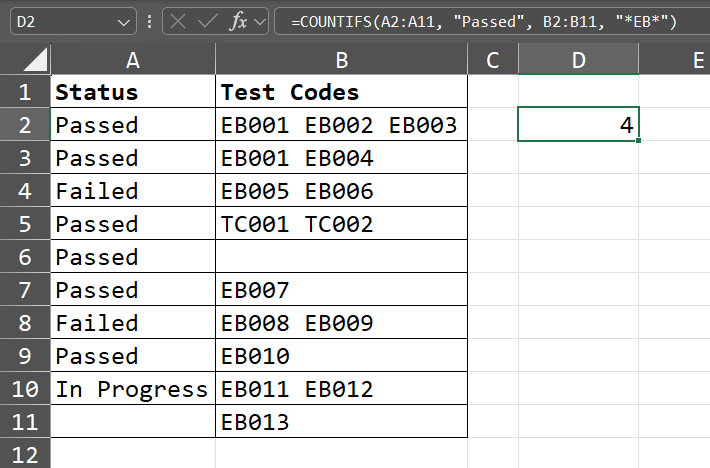Click the "Test Codes" header cell
710x468 pixels.
pos(341,91)
